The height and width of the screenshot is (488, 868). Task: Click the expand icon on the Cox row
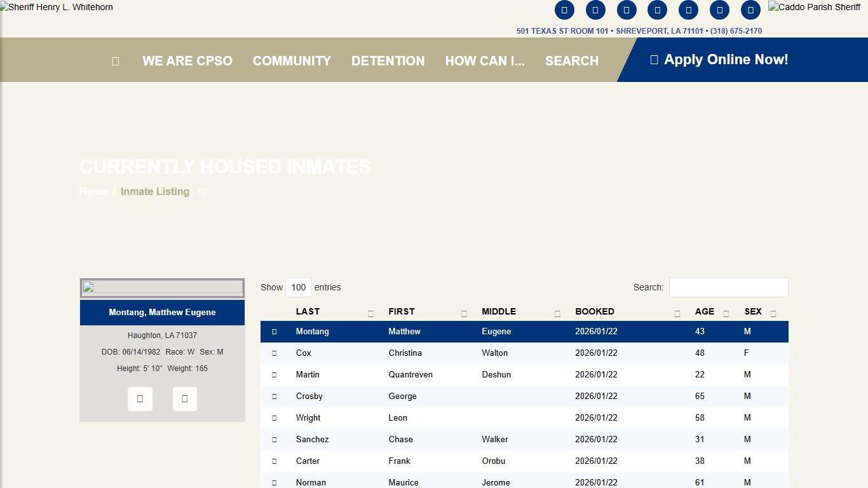coord(274,353)
